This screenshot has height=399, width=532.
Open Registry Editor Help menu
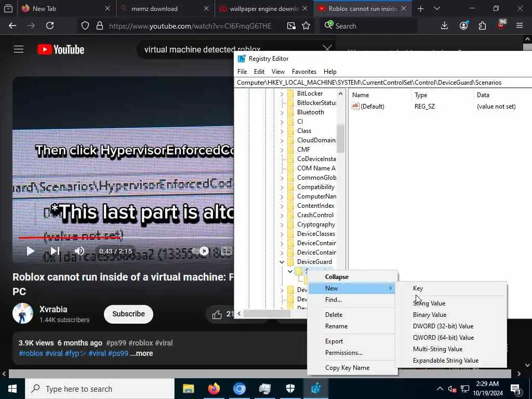click(x=330, y=72)
